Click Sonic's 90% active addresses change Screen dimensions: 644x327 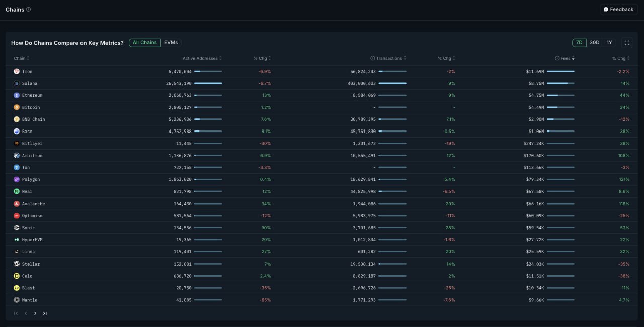tap(266, 228)
